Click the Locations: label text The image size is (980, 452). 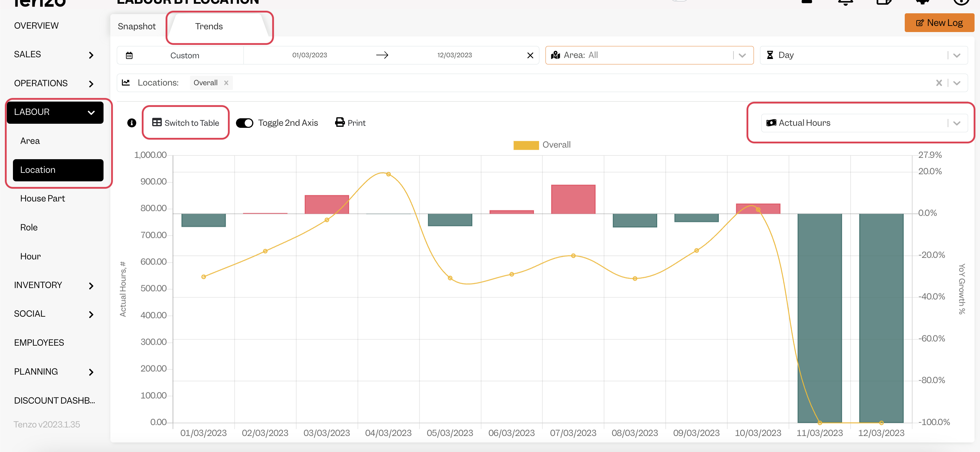tap(158, 82)
